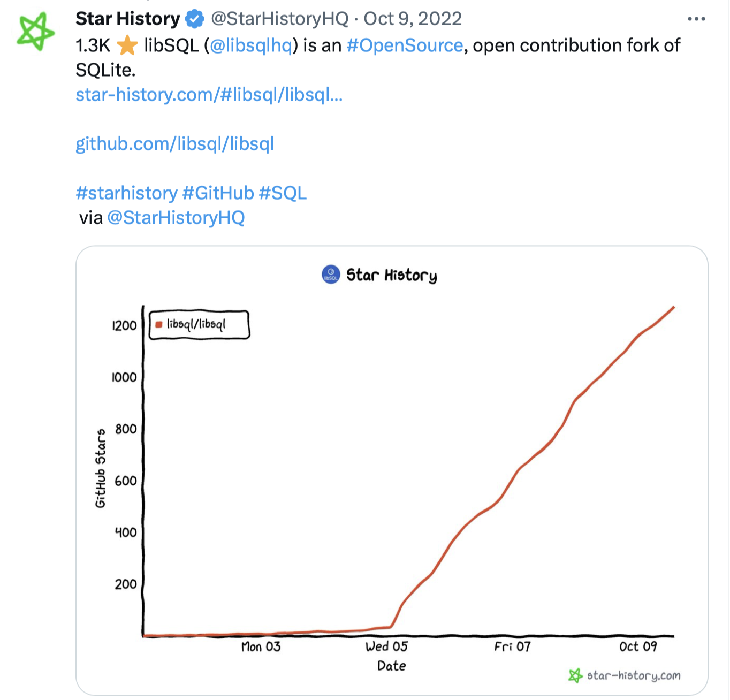Viewport: 730px width, 700px height.
Task: Open the three-dot more options menu
Action: (x=696, y=19)
